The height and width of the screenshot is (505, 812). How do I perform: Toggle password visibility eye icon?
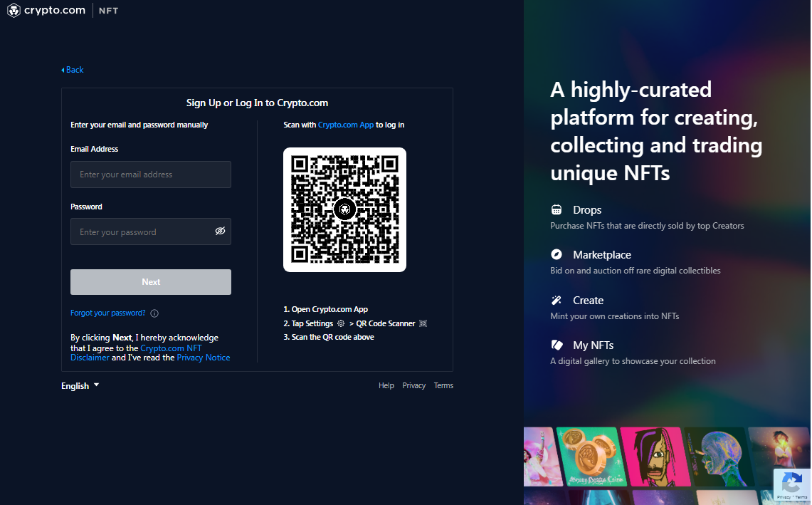coord(220,231)
